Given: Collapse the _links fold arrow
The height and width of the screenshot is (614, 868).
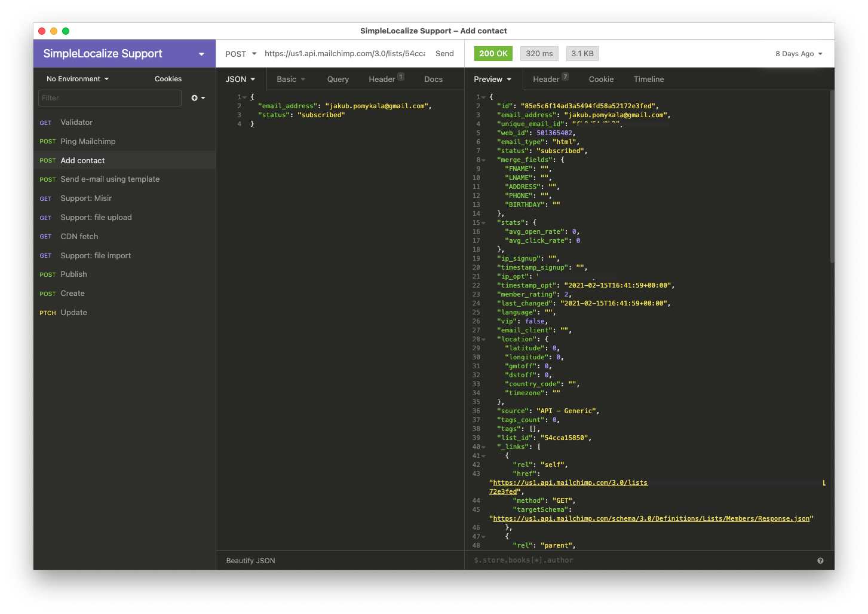Looking at the screenshot, I should [483, 447].
